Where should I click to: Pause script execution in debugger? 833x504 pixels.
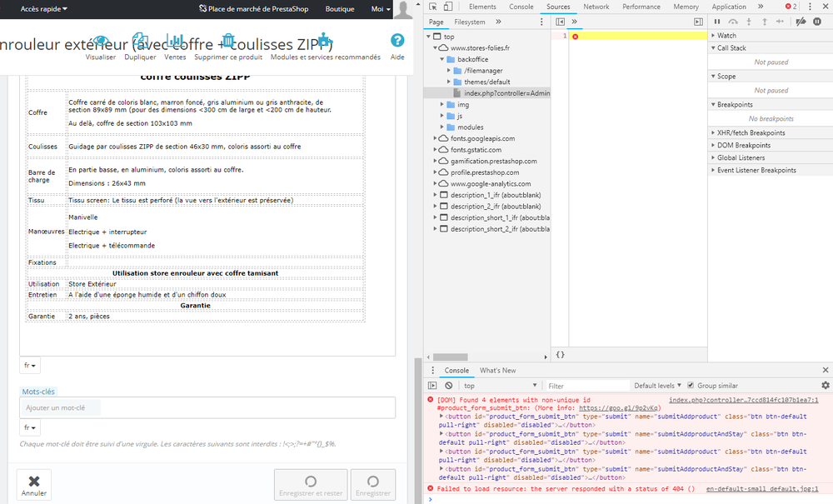(717, 22)
